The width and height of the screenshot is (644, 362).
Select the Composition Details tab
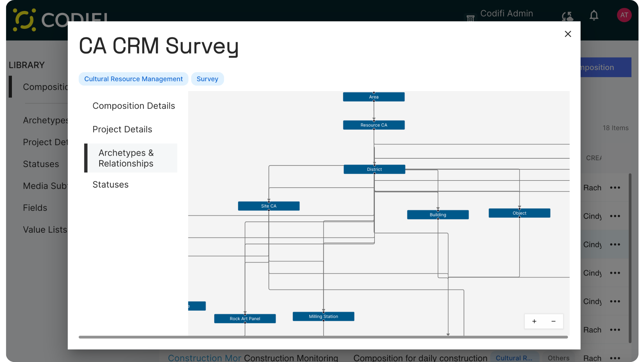(x=134, y=106)
